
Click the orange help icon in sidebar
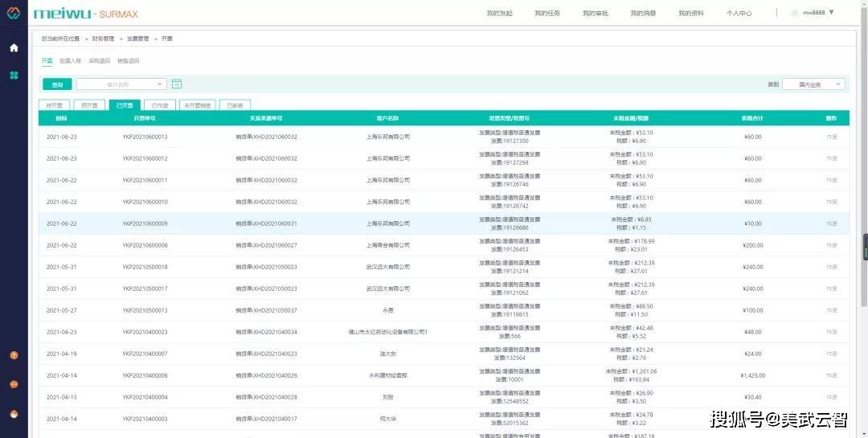click(14, 354)
